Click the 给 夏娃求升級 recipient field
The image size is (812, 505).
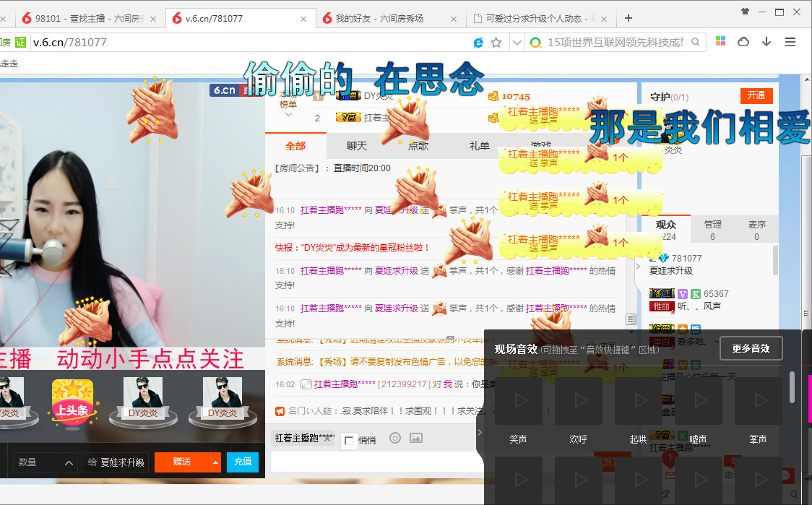(x=116, y=462)
